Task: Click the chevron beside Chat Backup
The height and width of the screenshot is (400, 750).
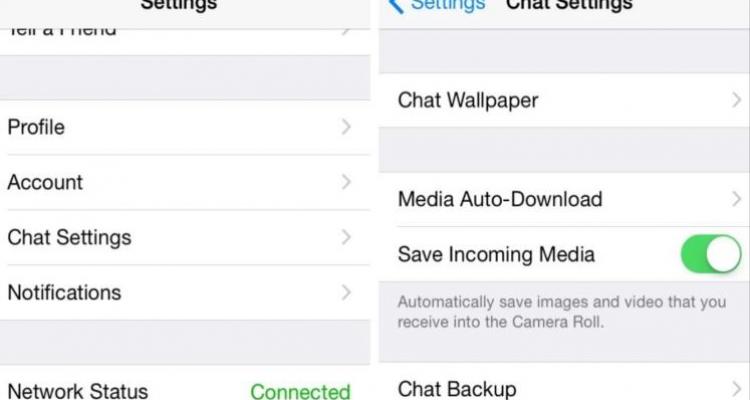Action: (x=737, y=389)
